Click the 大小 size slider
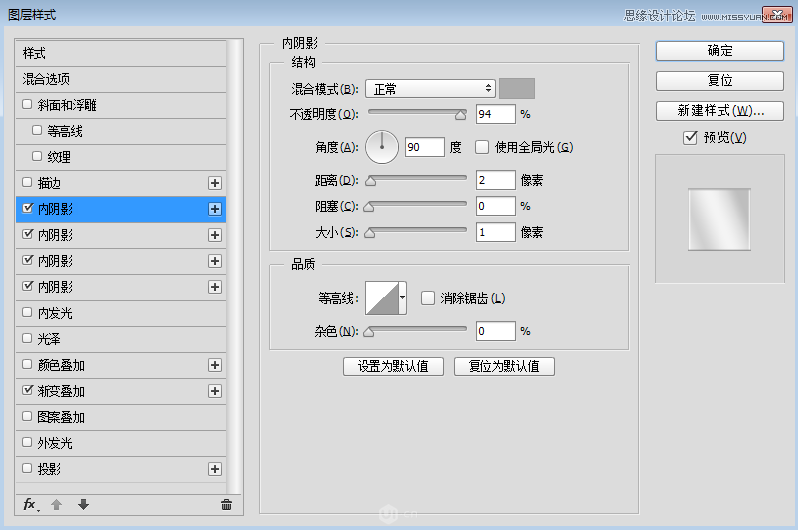 pyautogui.click(x=417, y=232)
